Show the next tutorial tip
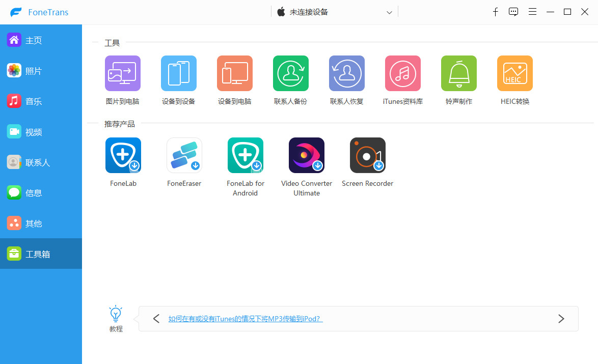This screenshot has height=364, width=598. pos(561,319)
